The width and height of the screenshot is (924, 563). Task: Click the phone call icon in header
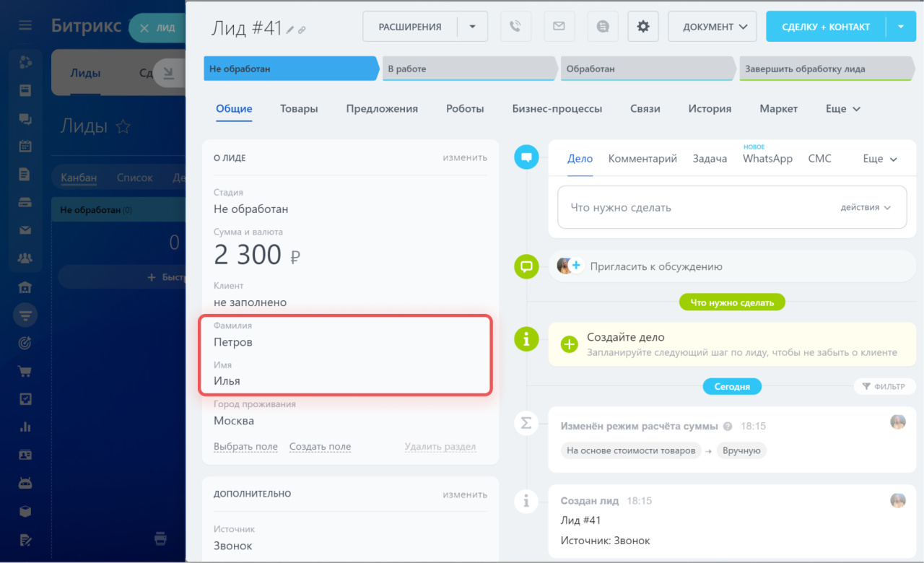515,27
